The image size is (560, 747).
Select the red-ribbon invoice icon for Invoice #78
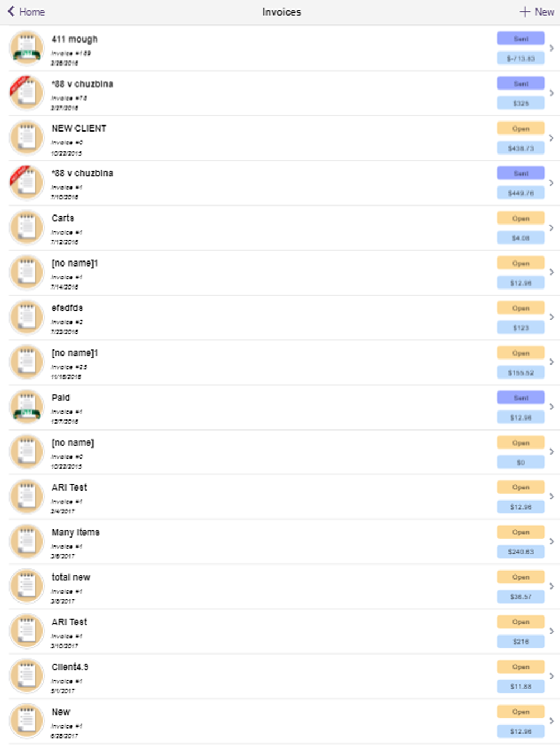(26, 93)
